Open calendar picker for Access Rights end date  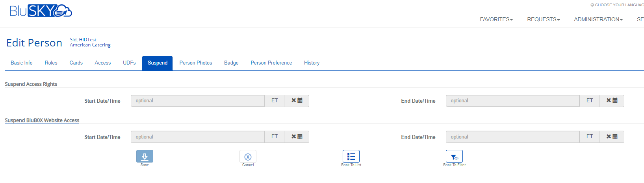point(615,101)
